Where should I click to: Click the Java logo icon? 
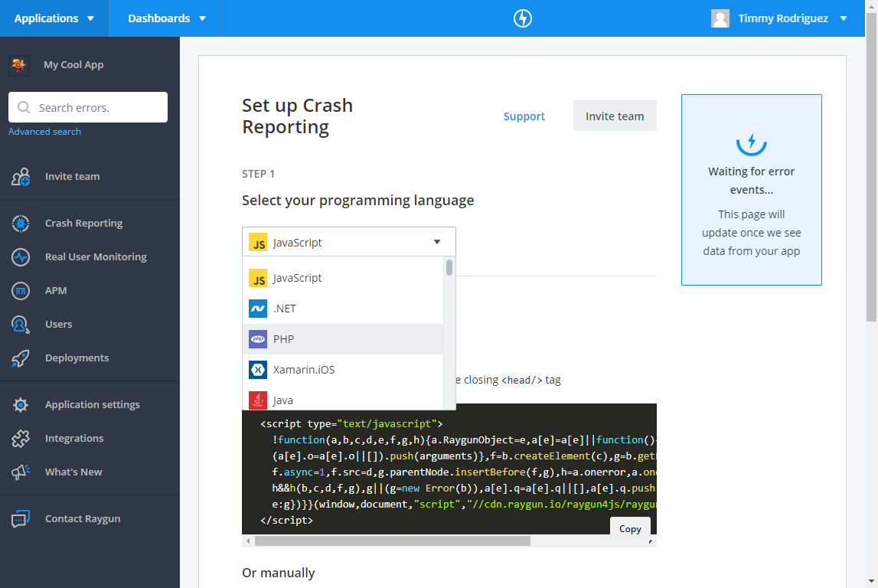[257, 400]
